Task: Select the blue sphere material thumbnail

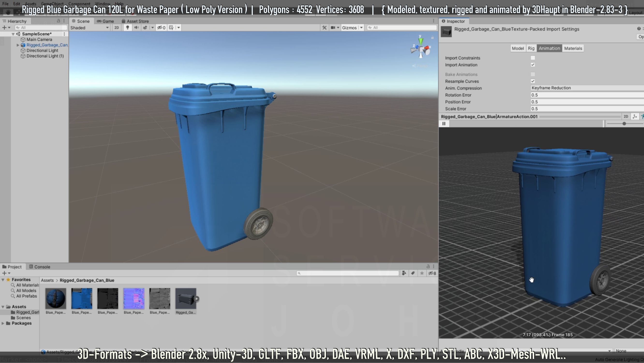Action: click(x=56, y=298)
